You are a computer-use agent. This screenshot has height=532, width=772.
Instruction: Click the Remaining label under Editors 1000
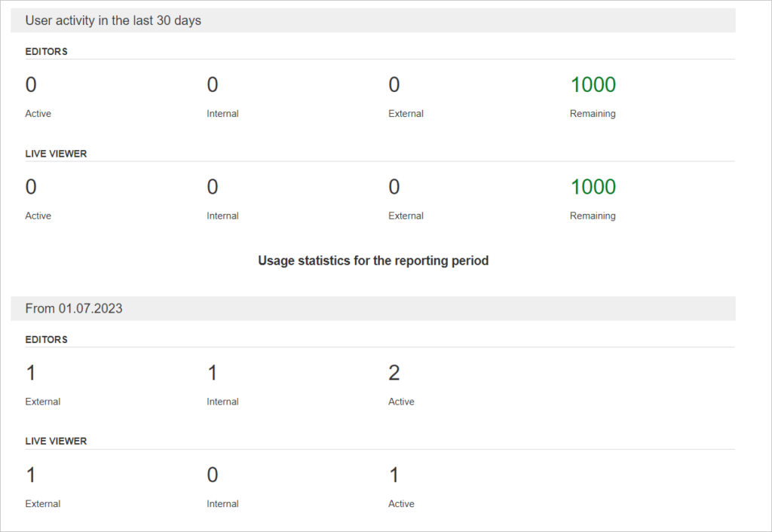point(593,114)
